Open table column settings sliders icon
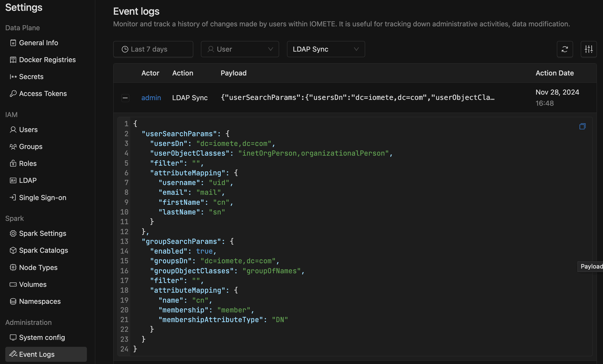The height and width of the screenshot is (364, 603). (589, 49)
